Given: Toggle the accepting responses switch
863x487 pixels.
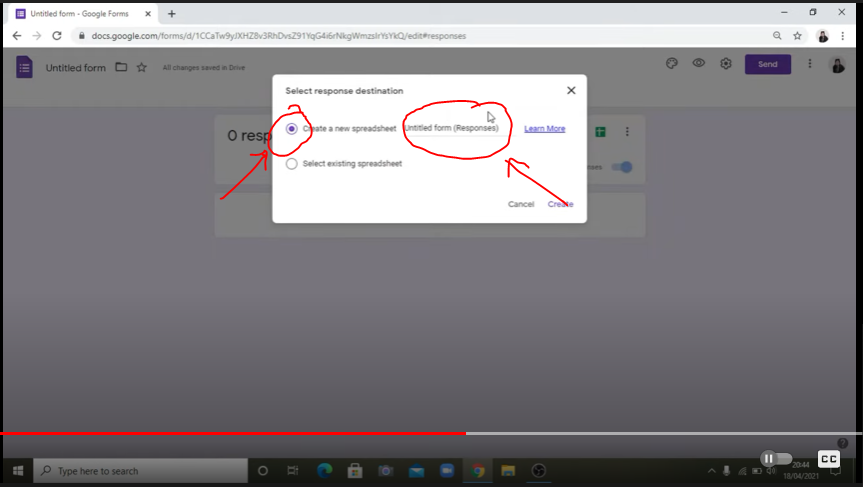Looking at the screenshot, I should [622, 167].
